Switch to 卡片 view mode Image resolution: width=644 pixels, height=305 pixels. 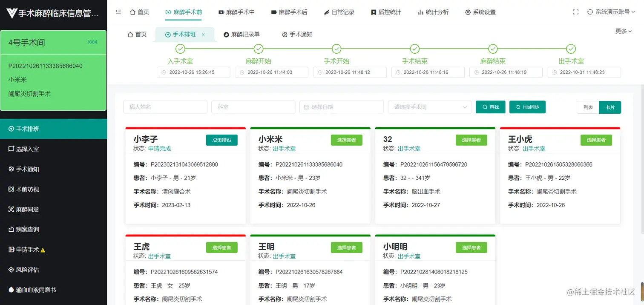[610, 107]
